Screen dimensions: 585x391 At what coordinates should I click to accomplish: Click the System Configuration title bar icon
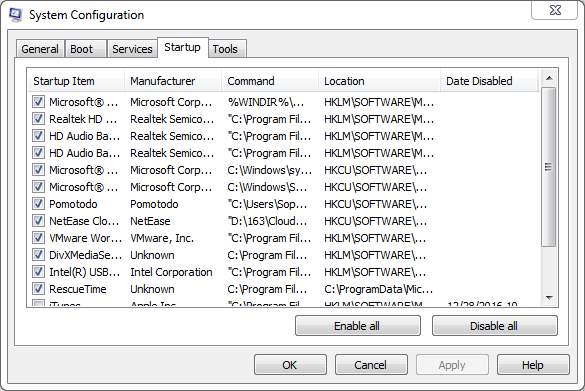pyautogui.click(x=15, y=15)
